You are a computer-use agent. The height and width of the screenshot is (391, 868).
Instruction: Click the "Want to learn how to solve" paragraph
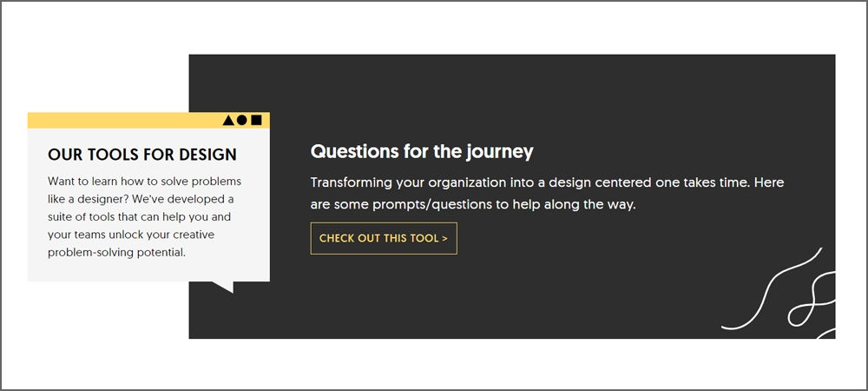[x=144, y=216]
